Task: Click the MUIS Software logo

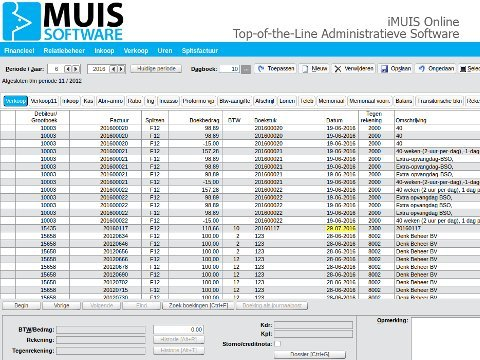Action: pyautogui.click(x=63, y=21)
